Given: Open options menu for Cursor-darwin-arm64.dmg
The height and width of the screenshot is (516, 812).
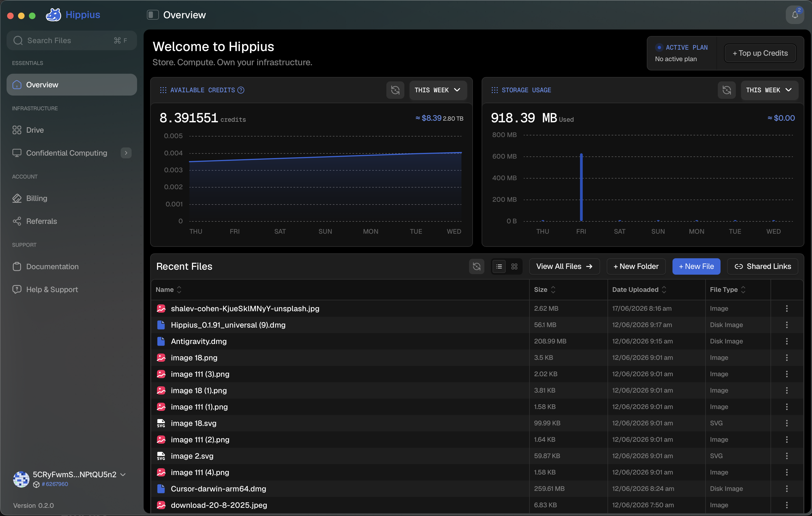Looking at the screenshot, I should (787, 488).
